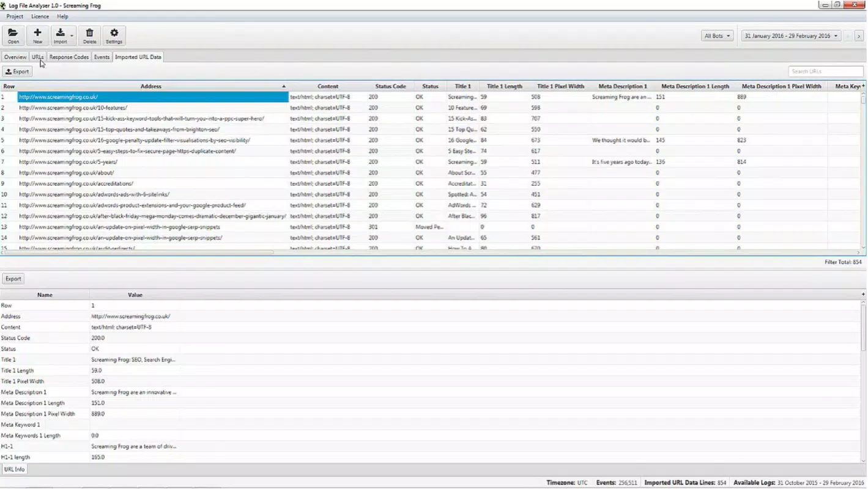
Task: Switch to the URLs tab
Action: click(38, 57)
